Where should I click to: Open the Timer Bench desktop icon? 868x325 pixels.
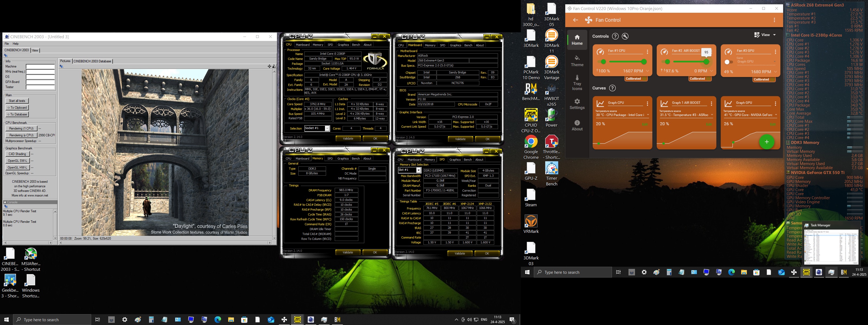tap(552, 174)
